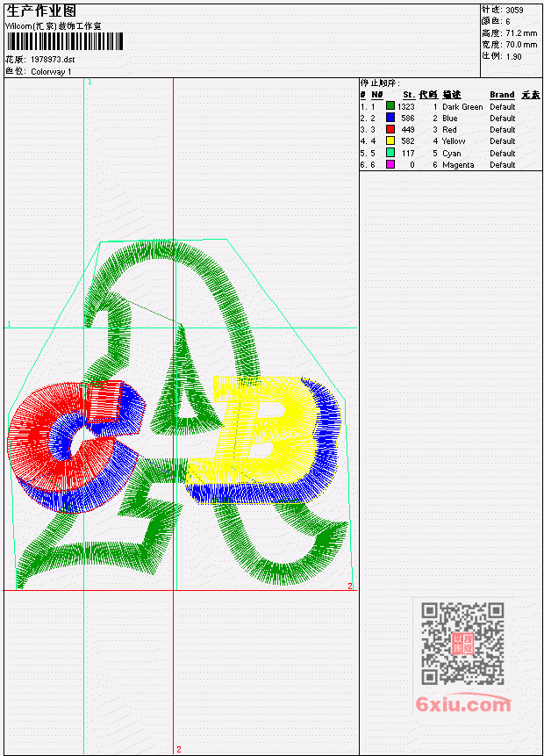
Task: Click the width value 70.0 mm
Action: 521,45
